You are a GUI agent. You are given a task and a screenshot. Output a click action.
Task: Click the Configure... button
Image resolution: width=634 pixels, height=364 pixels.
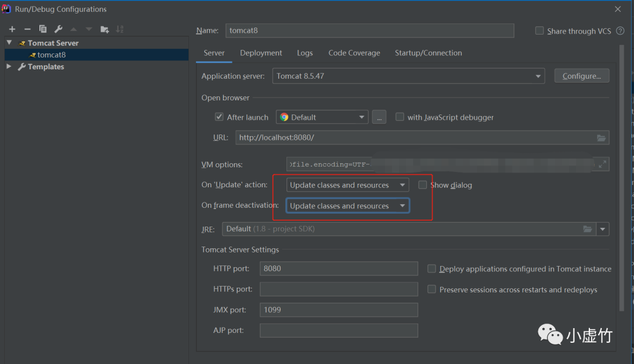581,76
